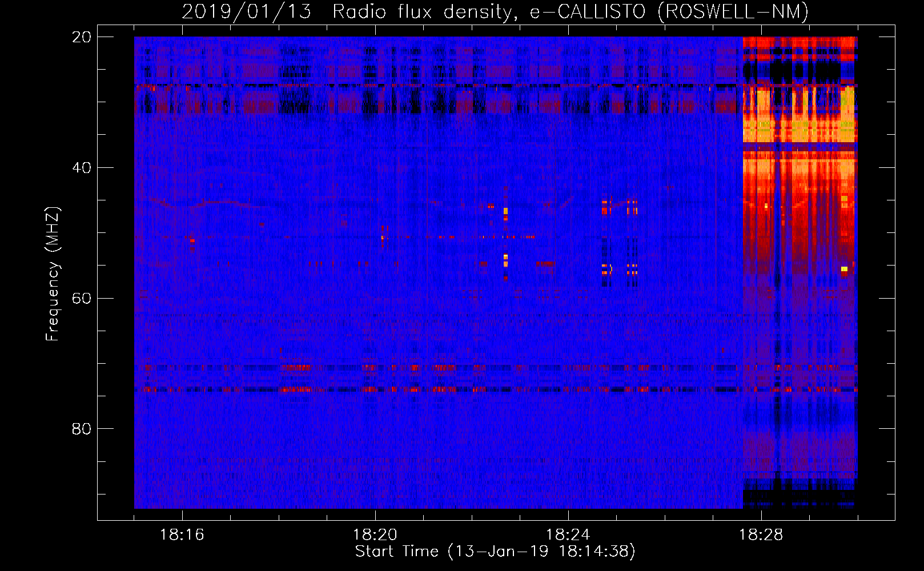Click the 80 MHz frequency tick label

pyautogui.click(x=82, y=429)
